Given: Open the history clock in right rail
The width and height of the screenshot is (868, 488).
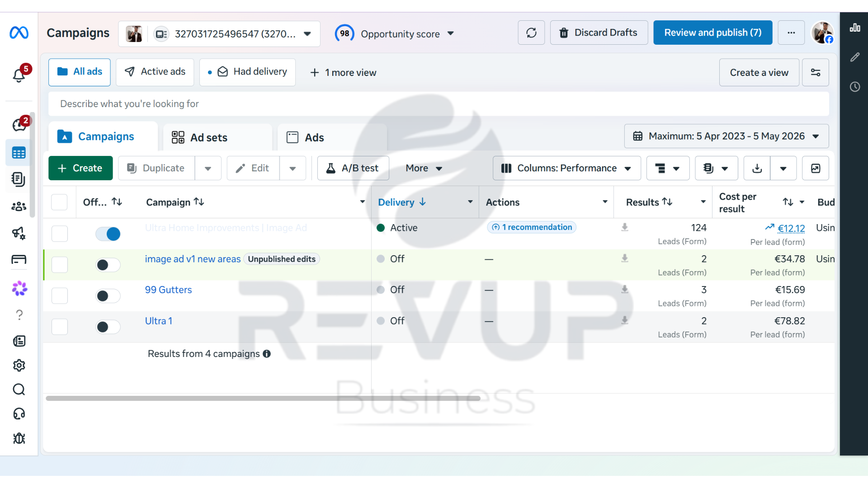Looking at the screenshot, I should (x=854, y=87).
